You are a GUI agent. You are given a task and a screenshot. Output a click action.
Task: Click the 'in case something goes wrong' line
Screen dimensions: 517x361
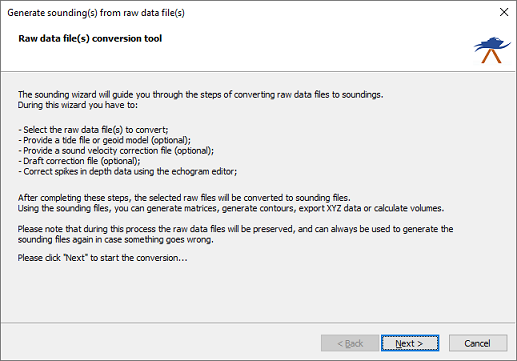(x=116, y=240)
